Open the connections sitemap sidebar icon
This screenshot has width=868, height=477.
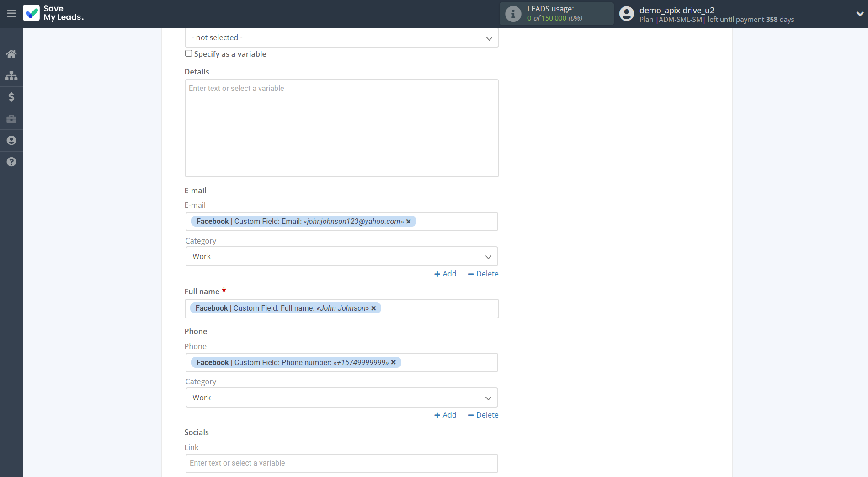coord(11,75)
